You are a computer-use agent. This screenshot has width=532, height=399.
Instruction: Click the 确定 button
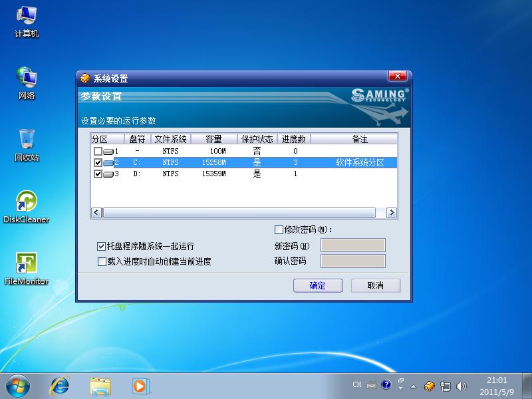pos(318,285)
